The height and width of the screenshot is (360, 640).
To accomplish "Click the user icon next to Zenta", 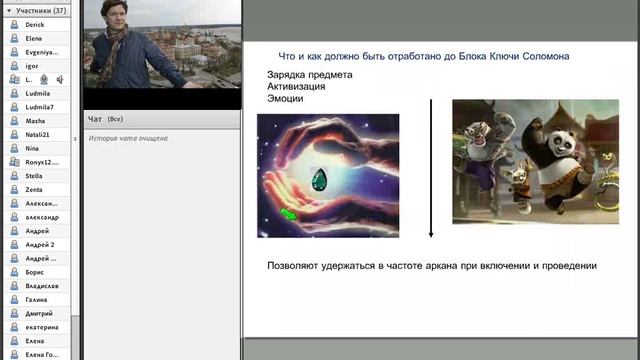I will click(x=14, y=190).
